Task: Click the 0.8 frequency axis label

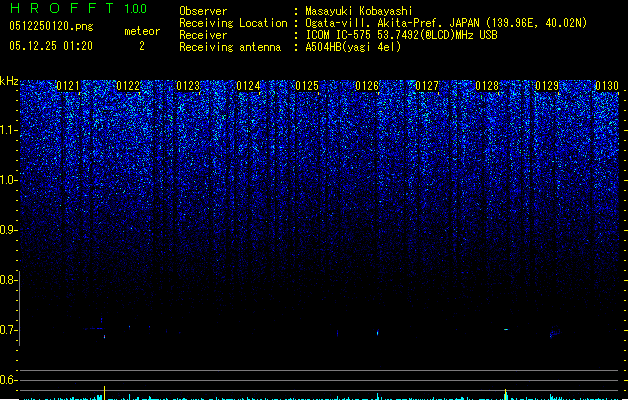Action: [x=9, y=280]
